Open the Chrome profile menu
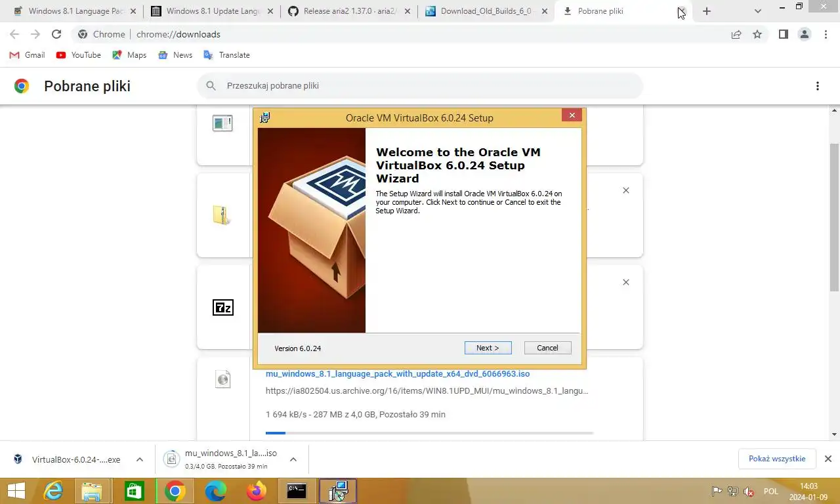 click(x=805, y=34)
